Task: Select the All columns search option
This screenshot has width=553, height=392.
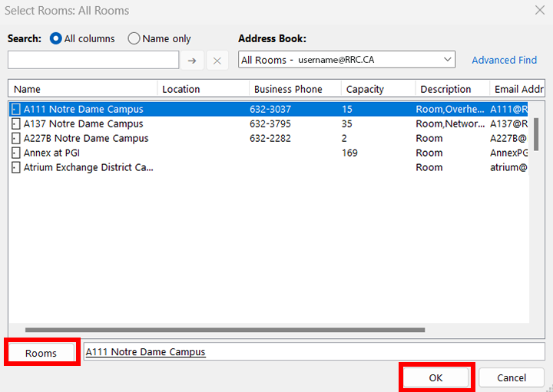Action: click(56, 38)
